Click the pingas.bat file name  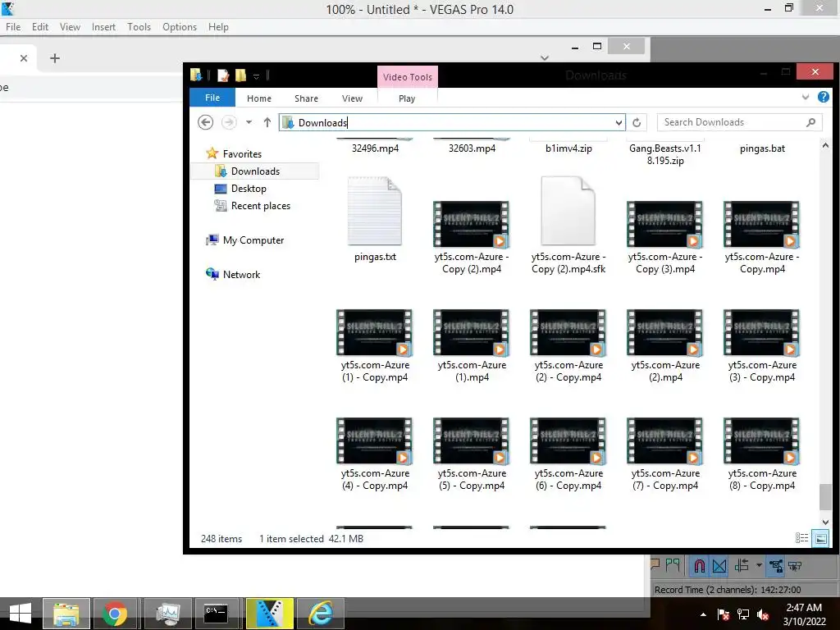point(762,148)
